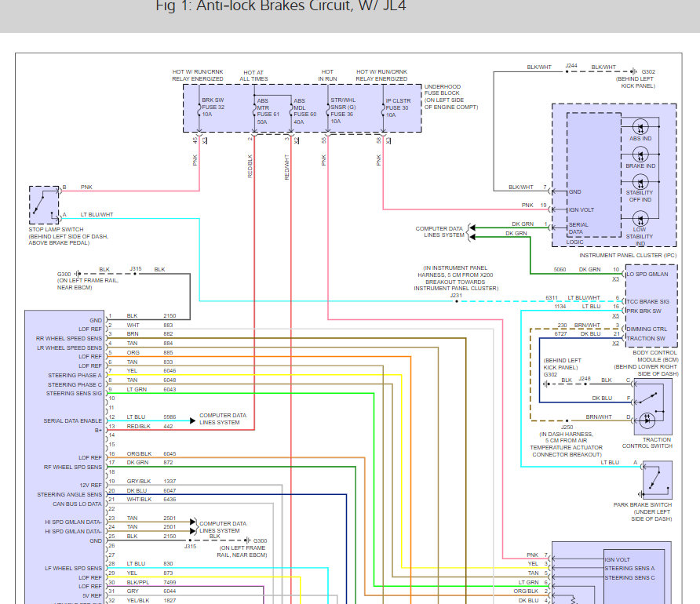Click wire number 6043 on the LT GRN wire

(170, 389)
